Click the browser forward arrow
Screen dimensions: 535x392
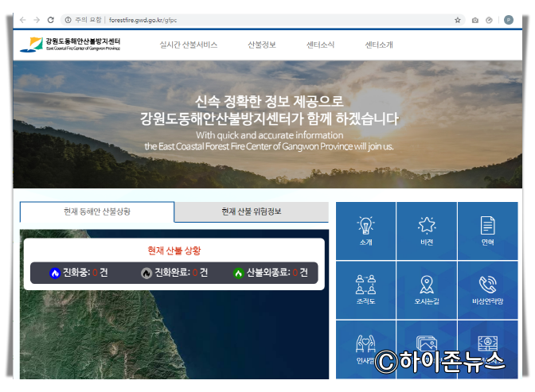point(37,20)
